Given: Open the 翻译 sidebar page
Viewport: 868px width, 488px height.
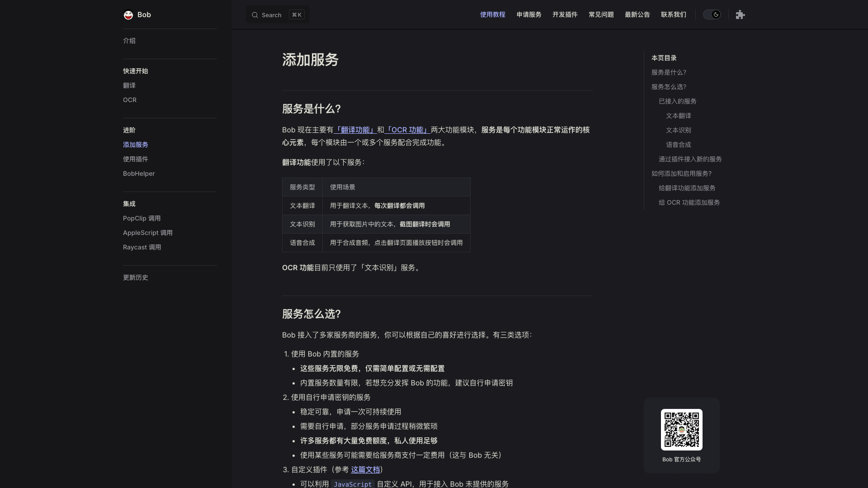Looking at the screenshot, I should tap(129, 85).
